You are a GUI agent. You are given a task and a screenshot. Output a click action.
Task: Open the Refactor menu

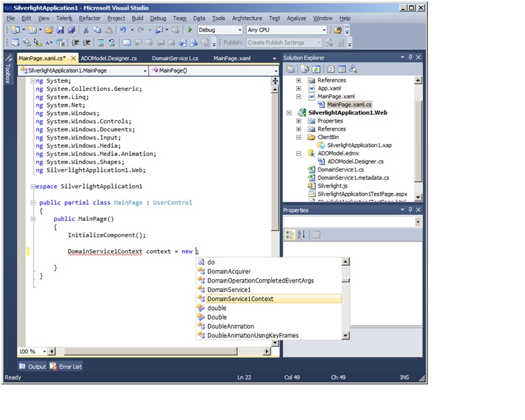89,18
